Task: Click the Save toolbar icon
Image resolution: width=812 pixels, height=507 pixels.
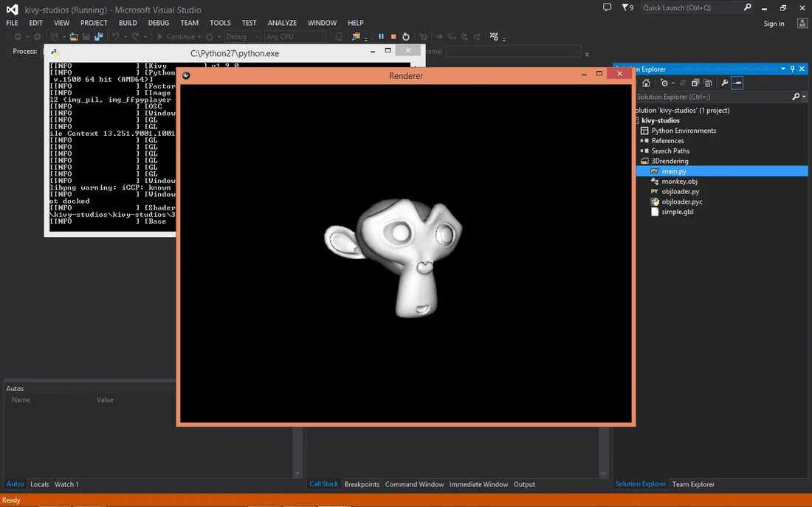Action: (86, 37)
